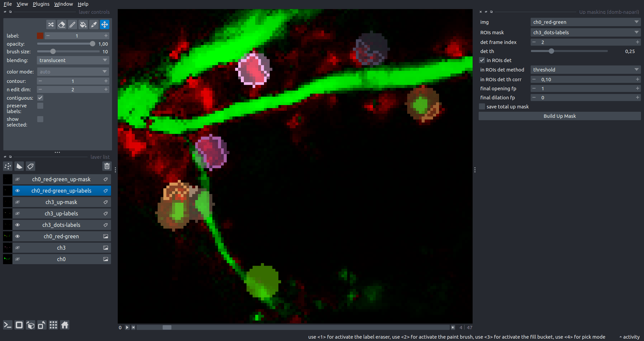Screen dimensions: 644x341
Task: Click the frame scrollbar handle
Action: 167,327
